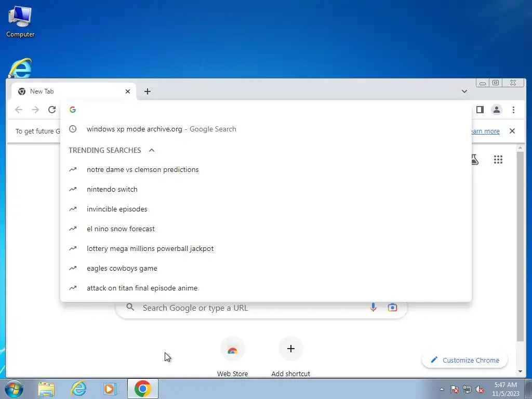Screen dimensions: 532x399
Task: Open Windows Media Player taskbar icon
Action: click(110, 389)
